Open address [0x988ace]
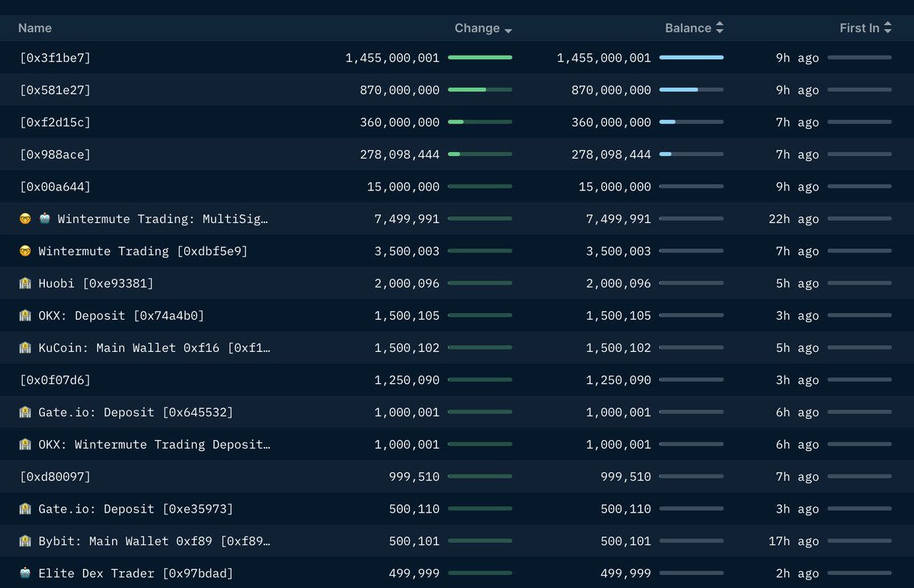Screen dimensions: 914x588 [55, 155]
